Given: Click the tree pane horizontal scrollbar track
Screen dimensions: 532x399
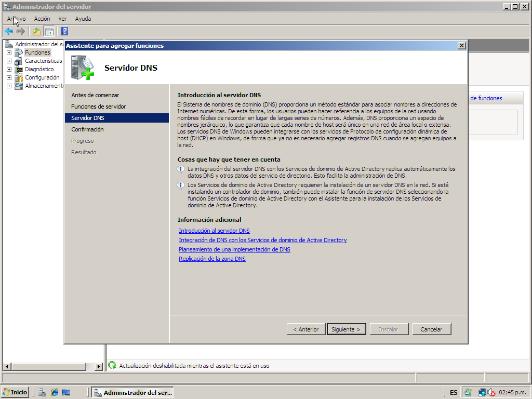Looking at the screenshot, I should pyautogui.click(x=90, y=366).
